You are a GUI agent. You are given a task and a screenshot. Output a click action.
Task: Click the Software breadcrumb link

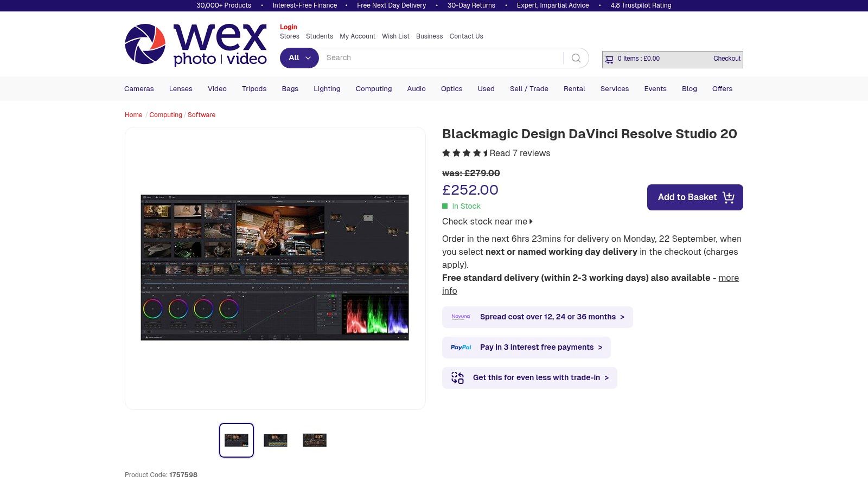click(201, 115)
